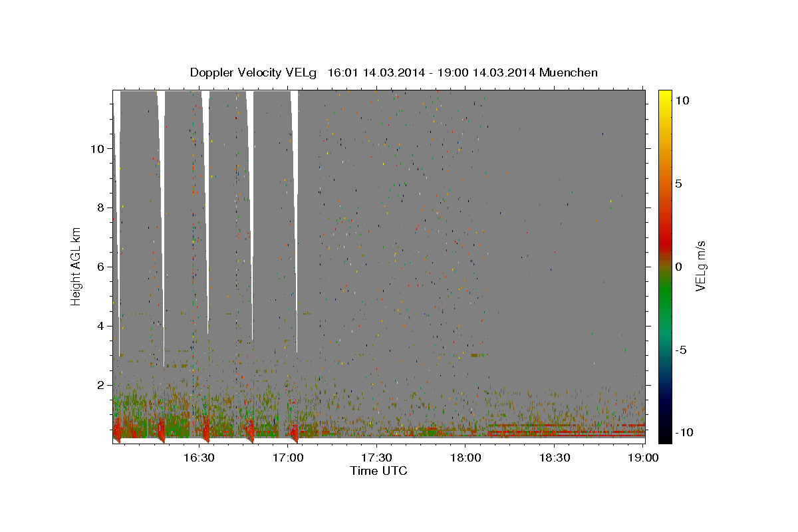Click the 'VELg m/s' colorbar title

pyautogui.click(x=700, y=267)
